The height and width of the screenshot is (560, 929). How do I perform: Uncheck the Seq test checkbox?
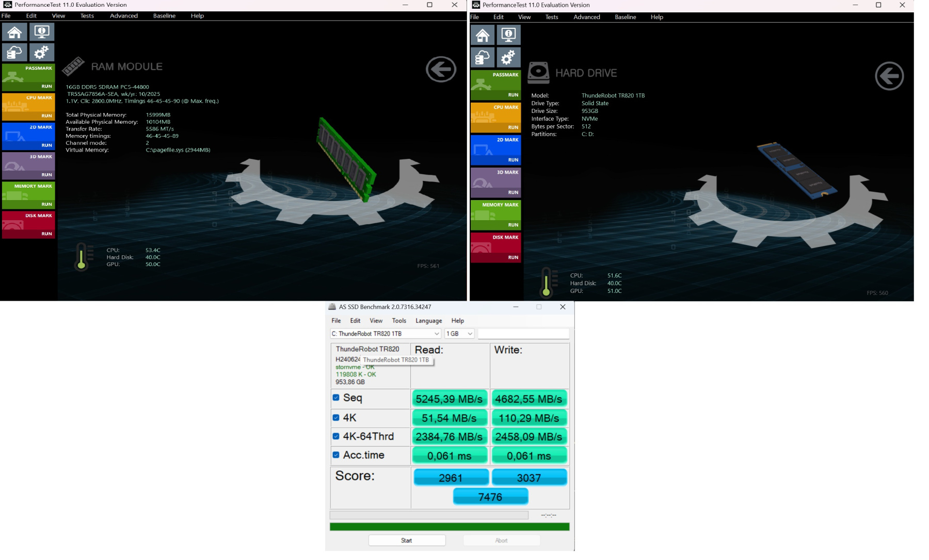pos(336,398)
